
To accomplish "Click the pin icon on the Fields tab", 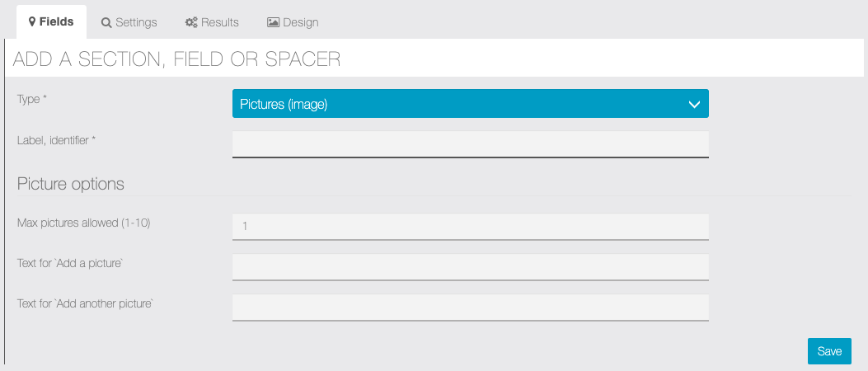I will coord(31,22).
